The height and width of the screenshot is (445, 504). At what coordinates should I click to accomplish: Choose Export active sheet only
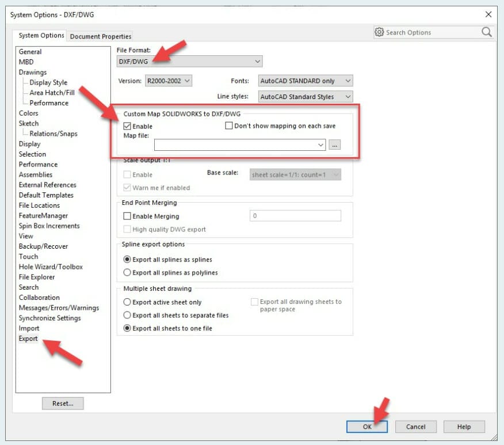click(128, 302)
